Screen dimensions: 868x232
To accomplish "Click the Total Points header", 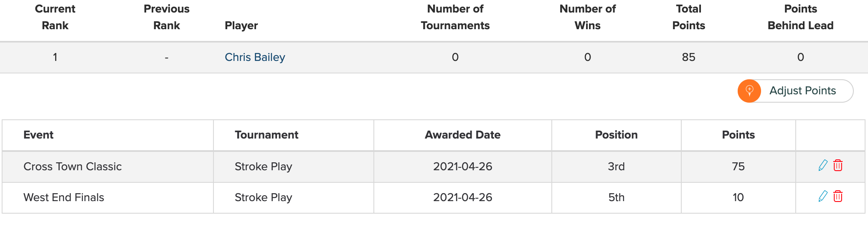I will tap(688, 17).
